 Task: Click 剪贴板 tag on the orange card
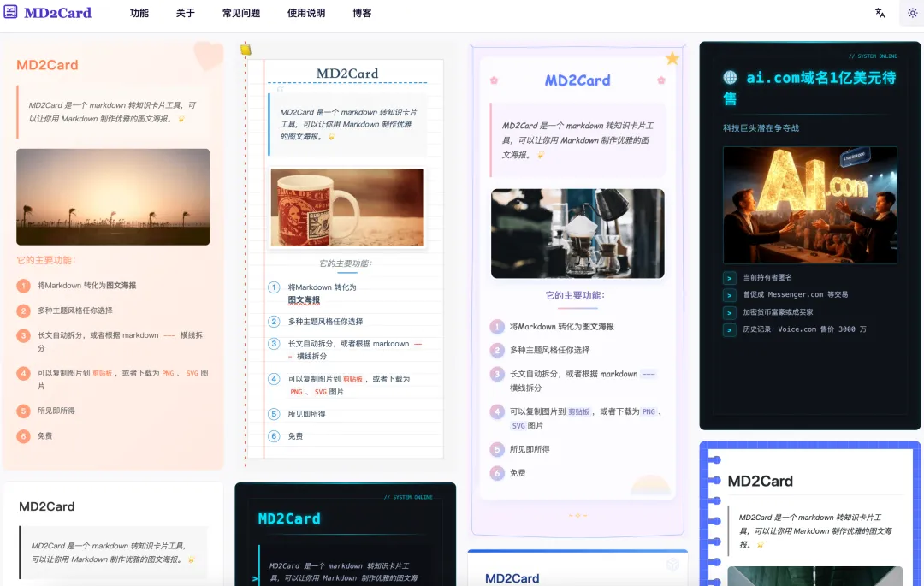pyautogui.click(x=102, y=373)
